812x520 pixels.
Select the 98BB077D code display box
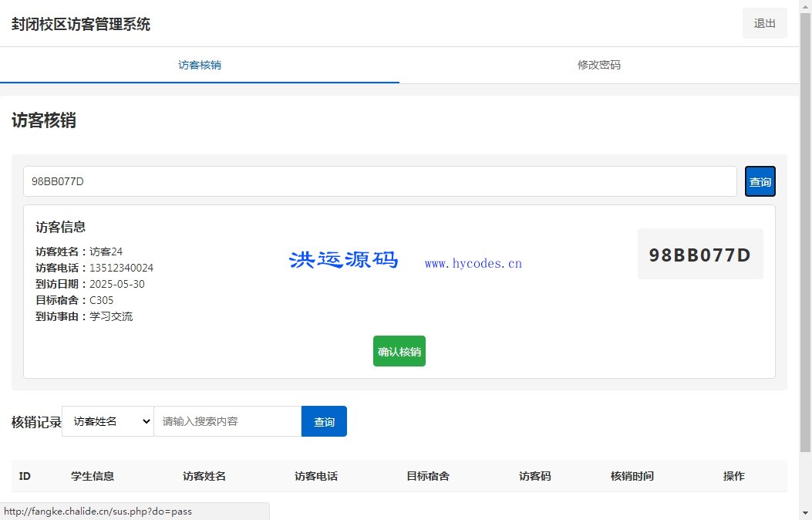pyautogui.click(x=699, y=254)
